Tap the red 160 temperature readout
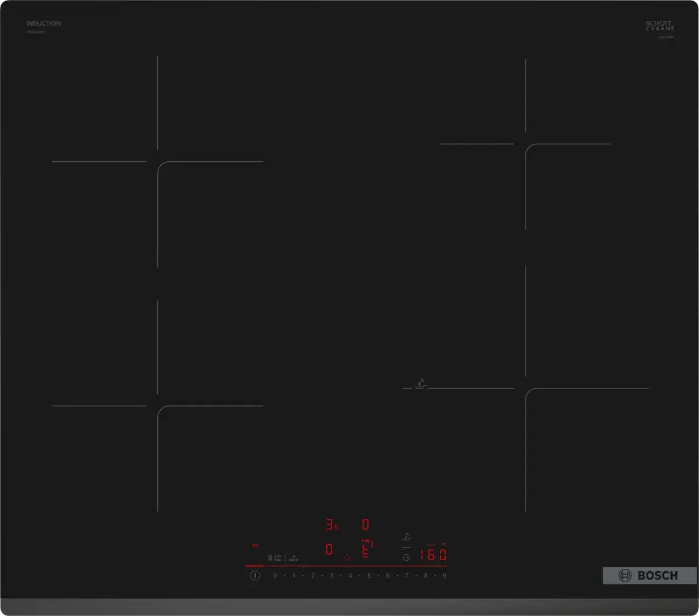Image resolution: width=699 pixels, height=616 pixels. point(434,555)
